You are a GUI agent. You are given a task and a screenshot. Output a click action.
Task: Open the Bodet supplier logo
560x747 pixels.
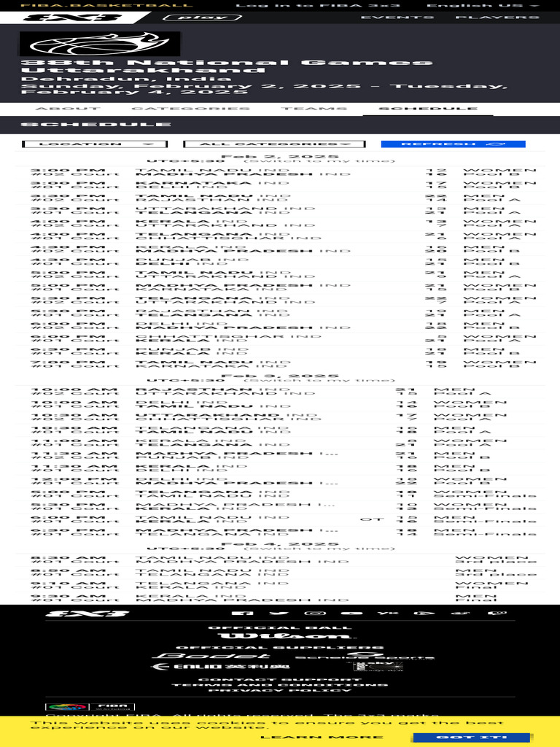click(211, 656)
